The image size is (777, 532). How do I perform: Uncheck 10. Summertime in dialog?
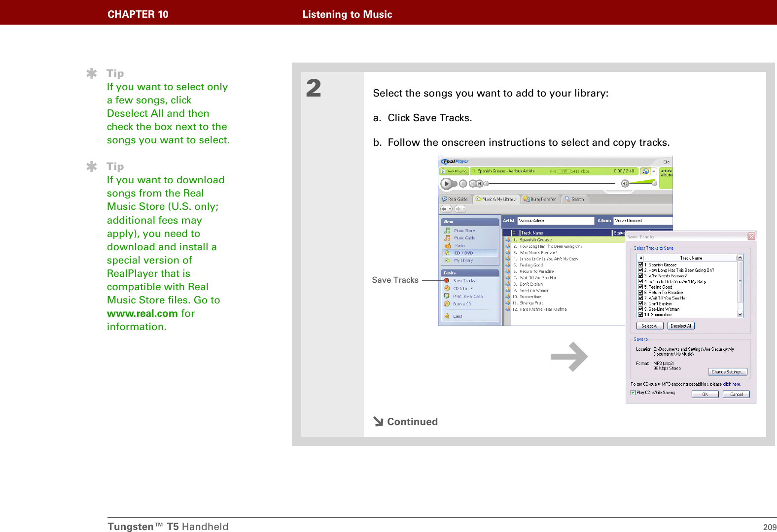[x=641, y=314]
